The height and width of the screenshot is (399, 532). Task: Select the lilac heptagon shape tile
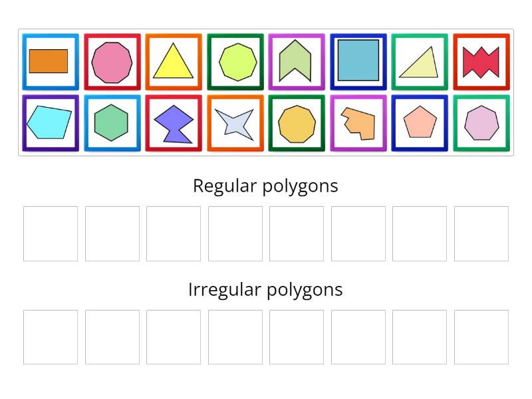pos(481,123)
